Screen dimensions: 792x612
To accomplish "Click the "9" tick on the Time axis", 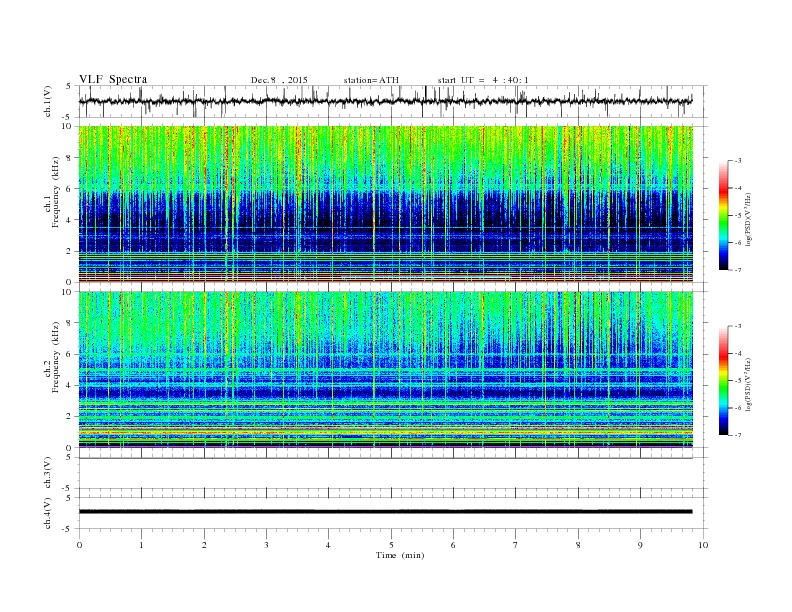I will [x=640, y=545].
